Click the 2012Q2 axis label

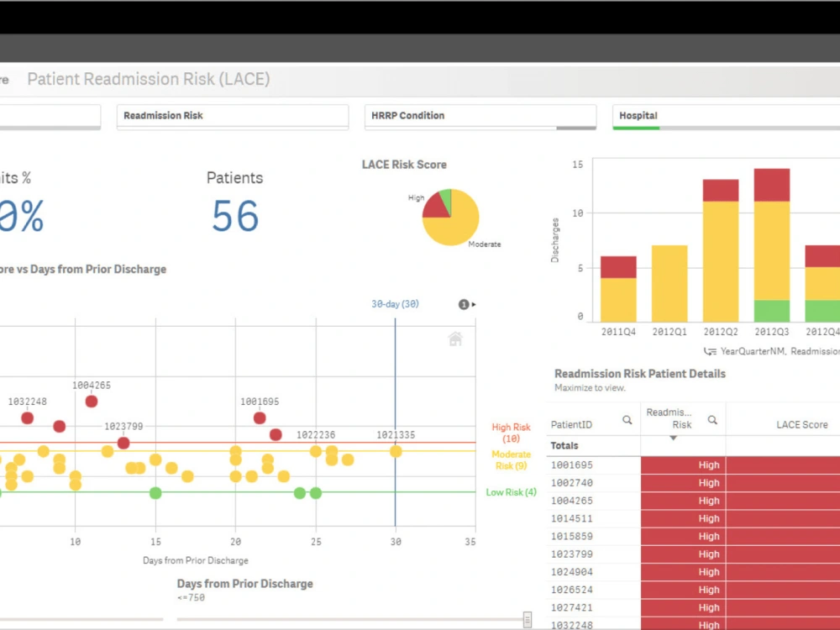tap(721, 332)
